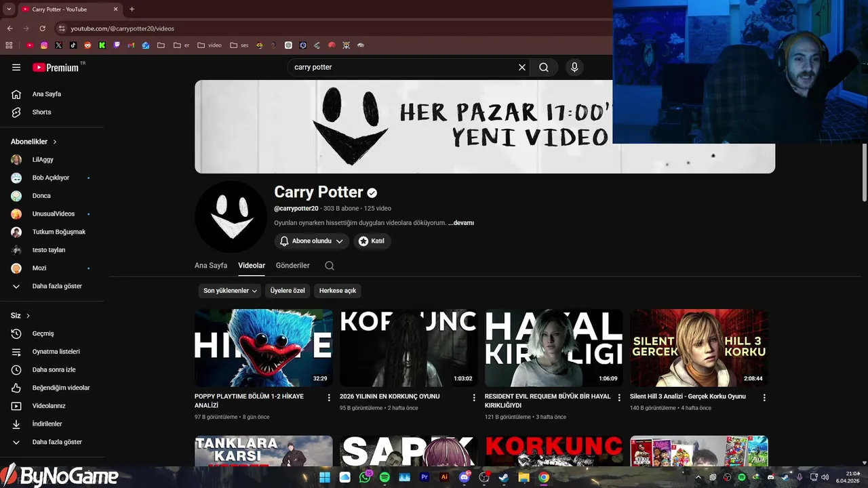
Task: Filter by Herkese açık chip
Action: 338,291
